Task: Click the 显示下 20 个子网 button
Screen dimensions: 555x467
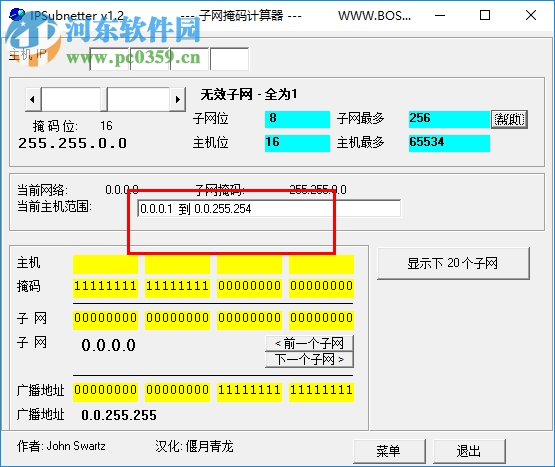Action: click(x=453, y=263)
